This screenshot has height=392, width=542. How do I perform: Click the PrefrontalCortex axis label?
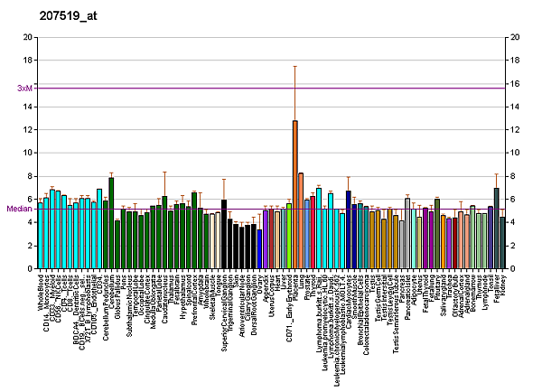pyautogui.click(x=195, y=300)
